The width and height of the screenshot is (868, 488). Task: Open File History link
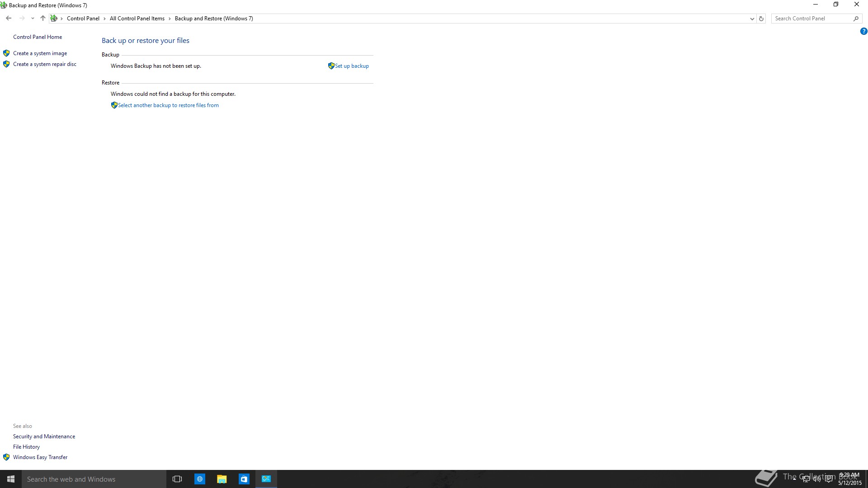click(x=26, y=447)
